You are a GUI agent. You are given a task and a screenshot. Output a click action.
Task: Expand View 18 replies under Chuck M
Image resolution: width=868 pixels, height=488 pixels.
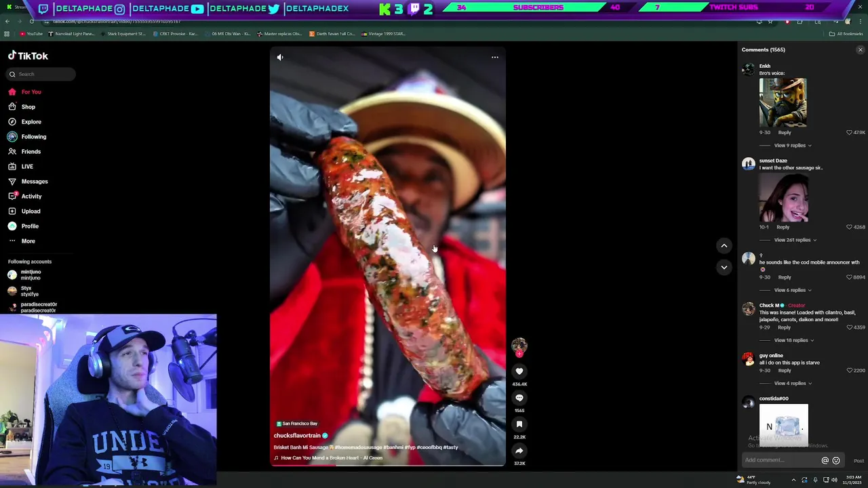point(793,340)
